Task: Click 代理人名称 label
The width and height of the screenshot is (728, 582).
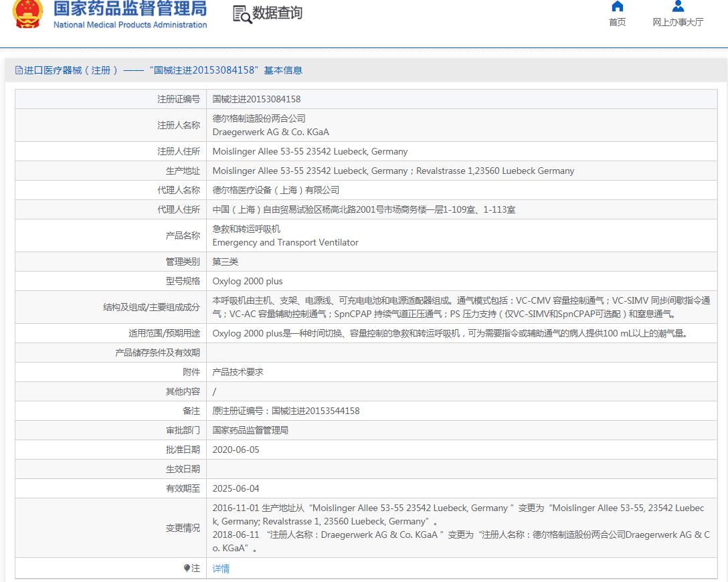Action: pos(179,190)
